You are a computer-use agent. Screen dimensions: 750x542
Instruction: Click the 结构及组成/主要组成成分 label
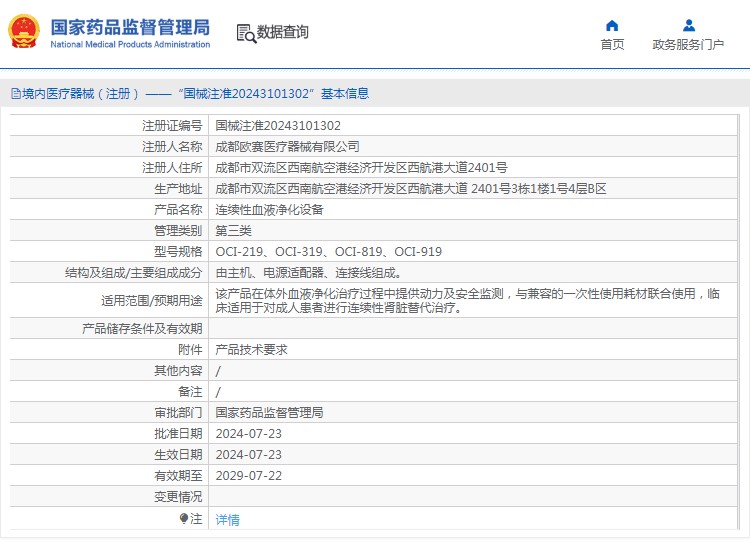point(134,273)
